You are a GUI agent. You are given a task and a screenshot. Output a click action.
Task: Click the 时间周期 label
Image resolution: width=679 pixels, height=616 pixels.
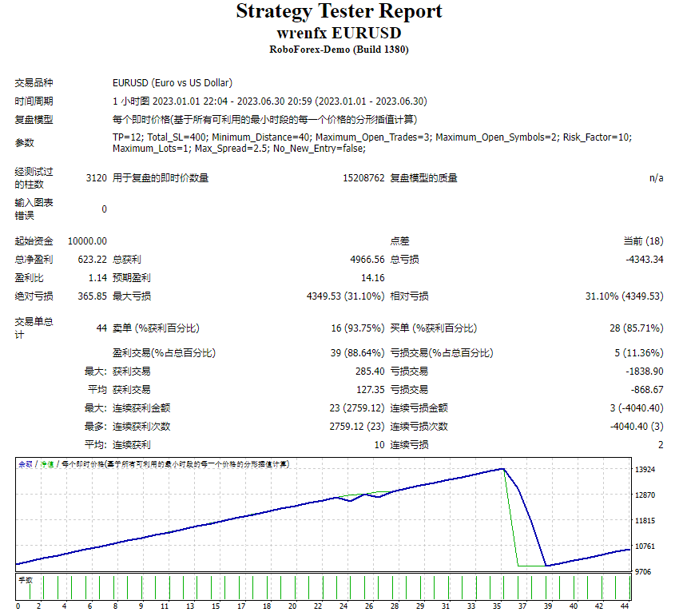pyautogui.click(x=34, y=101)
